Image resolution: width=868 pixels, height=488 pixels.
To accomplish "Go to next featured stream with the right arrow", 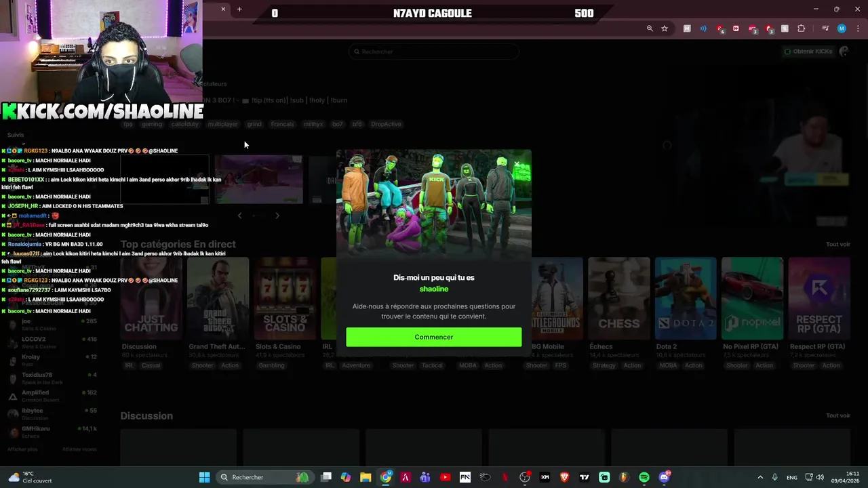I will pos(277,216).
